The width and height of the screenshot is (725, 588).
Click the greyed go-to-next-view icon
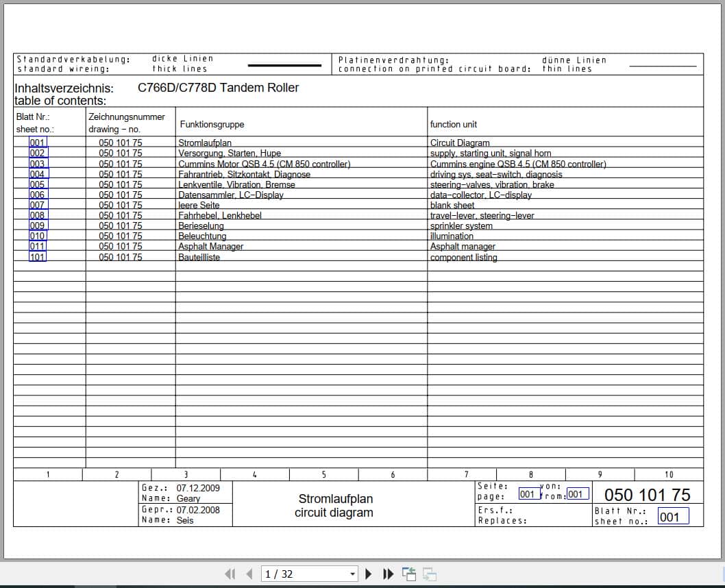(x=429, y=574)
